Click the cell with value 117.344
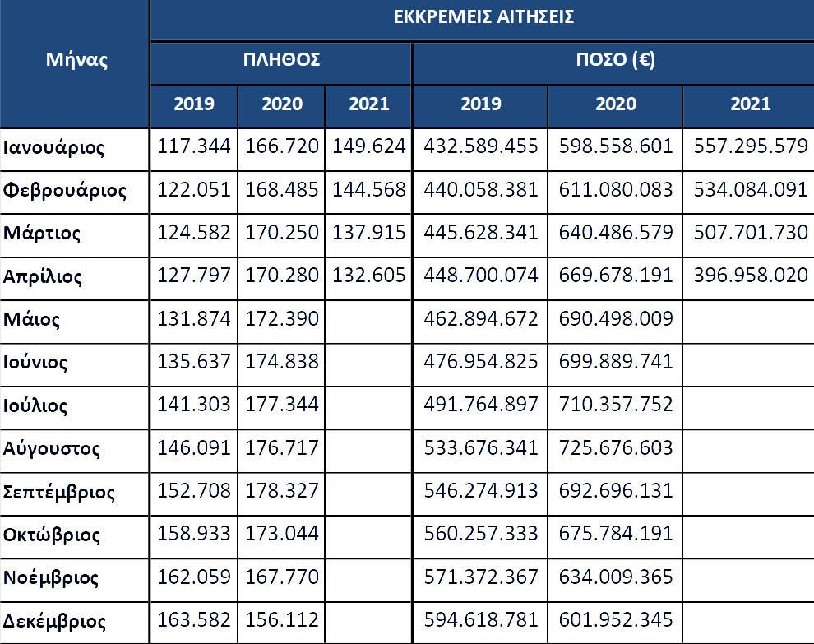The width and height of the screenshot is (814, 644). (x=194, y=150)
